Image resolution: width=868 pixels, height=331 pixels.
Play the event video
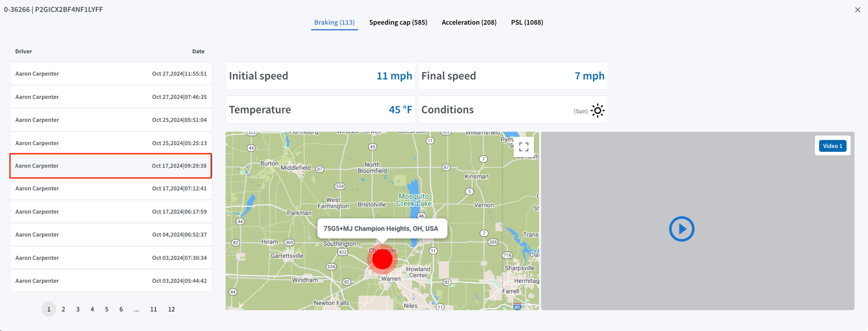click(x=681, y=229)
